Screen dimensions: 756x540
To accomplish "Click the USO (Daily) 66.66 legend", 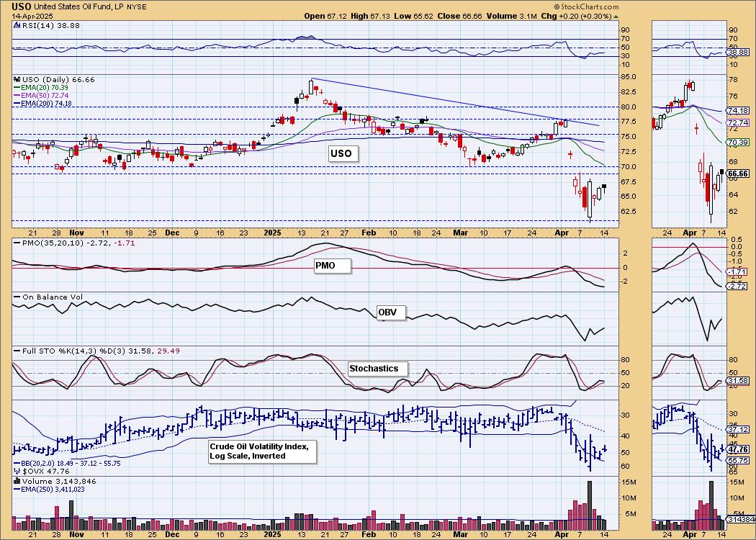I will [58, 80].
